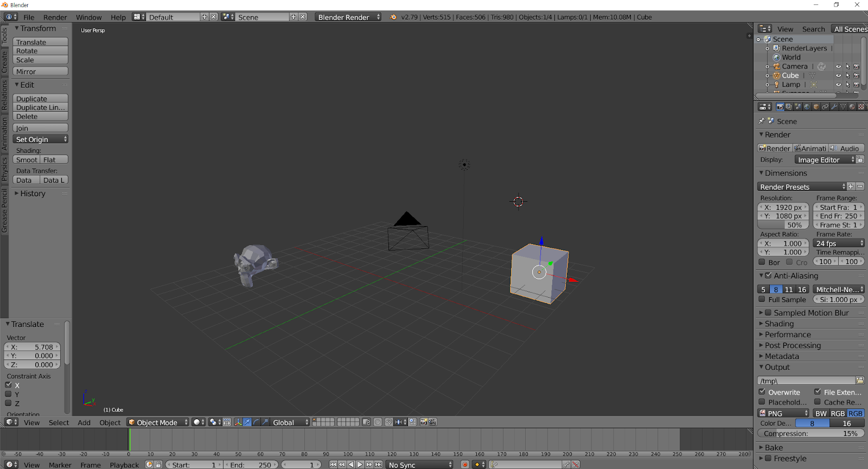Click the OpenGL render image camera icon
This screenshot has width=868, height=469.
(x=424, y=422)
